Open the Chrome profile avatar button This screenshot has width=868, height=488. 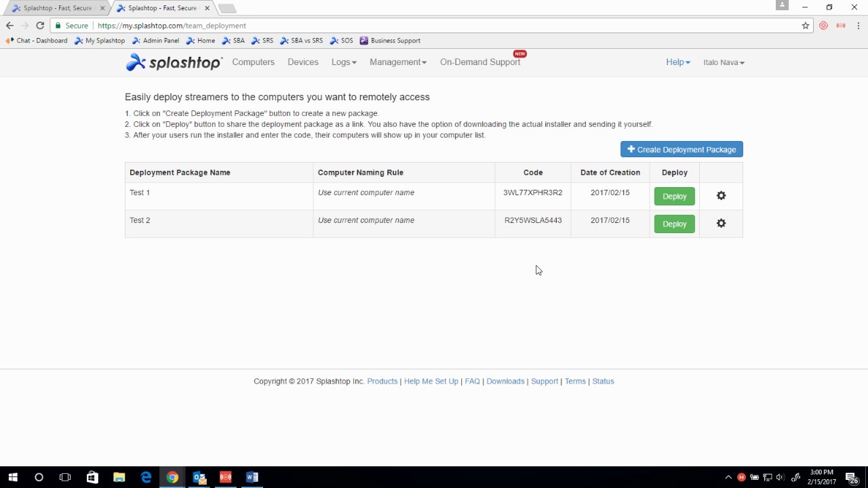[x=782, y=5]
